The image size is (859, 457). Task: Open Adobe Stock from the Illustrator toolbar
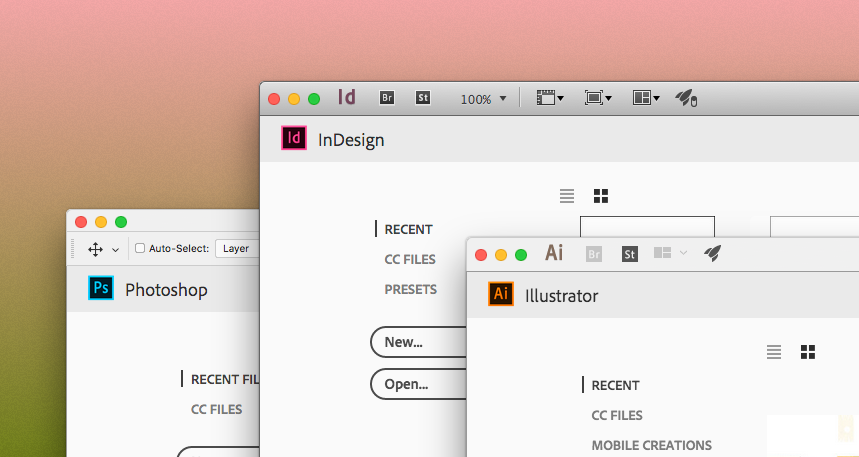[x=630, y=254]
